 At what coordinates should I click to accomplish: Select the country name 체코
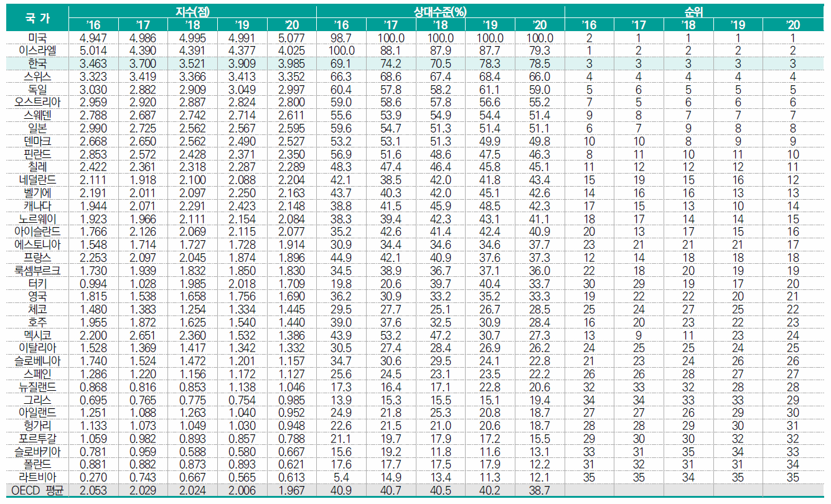37,309
